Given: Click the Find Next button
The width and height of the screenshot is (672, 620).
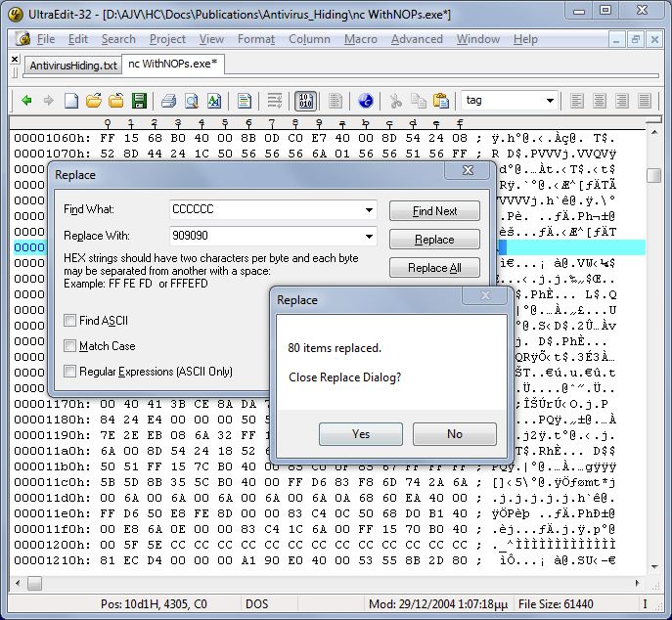Looking at the screenshot, I should pos(434,211).
